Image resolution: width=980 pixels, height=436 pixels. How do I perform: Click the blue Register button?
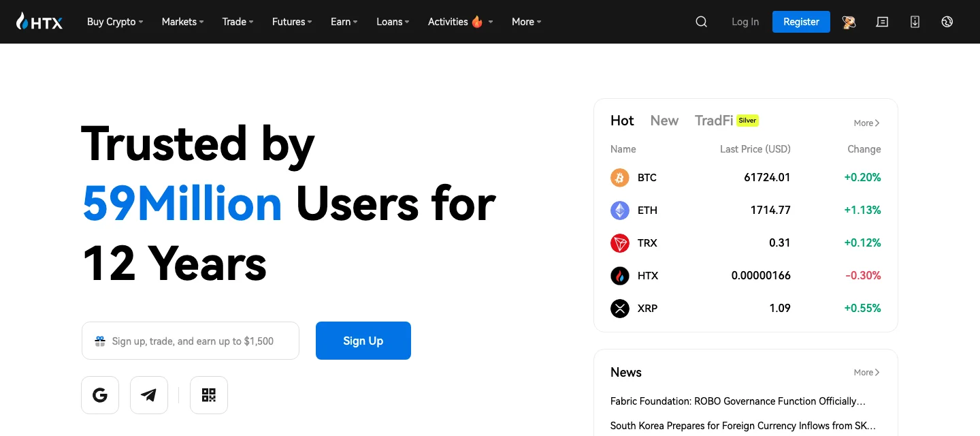[x=801, y=22]
